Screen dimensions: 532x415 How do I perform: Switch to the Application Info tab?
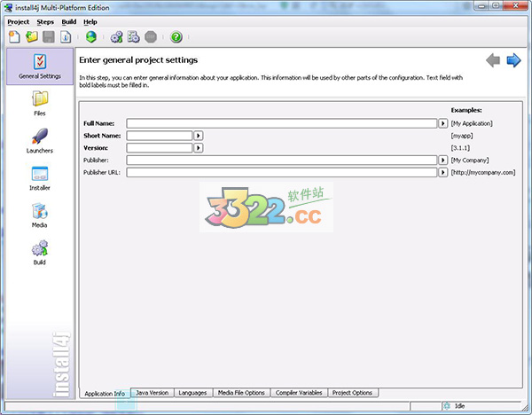105,394
